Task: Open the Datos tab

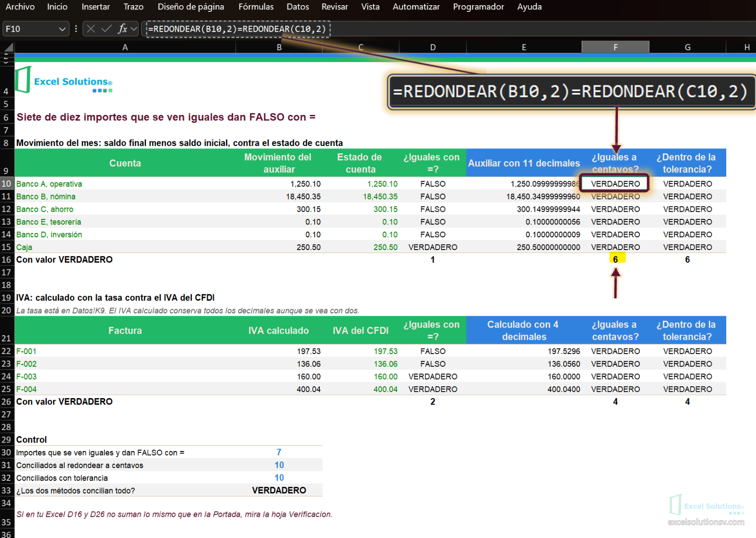Action: coord(298,7)
